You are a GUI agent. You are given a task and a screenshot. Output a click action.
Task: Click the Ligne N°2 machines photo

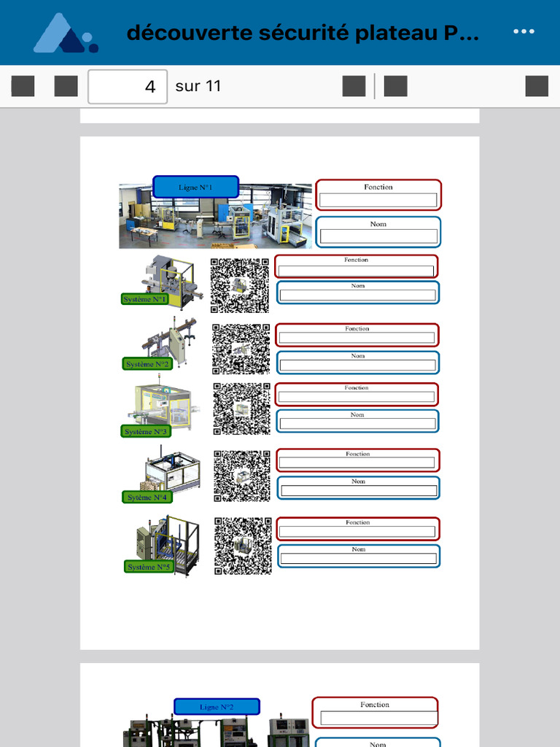[x=216, y=731]
